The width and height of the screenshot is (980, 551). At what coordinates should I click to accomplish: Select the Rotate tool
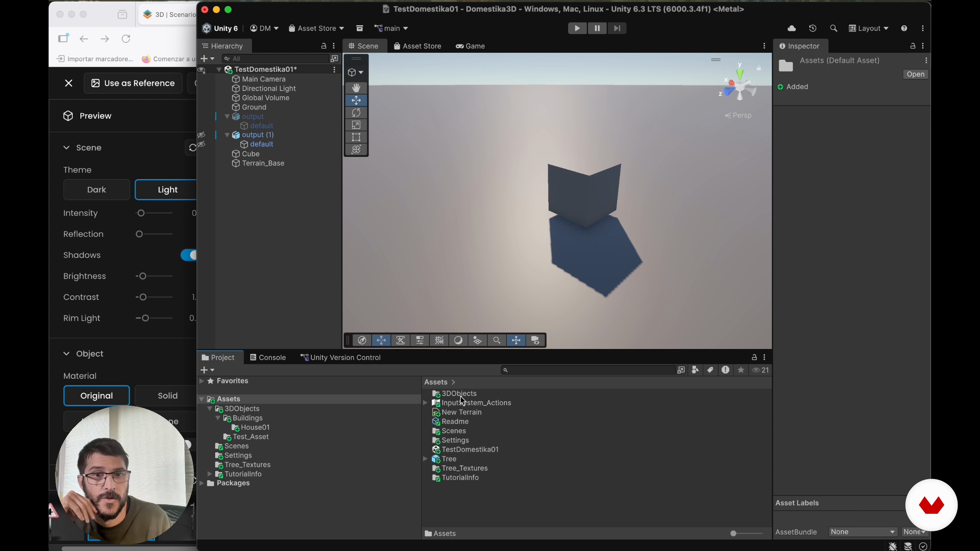(356, 112)
